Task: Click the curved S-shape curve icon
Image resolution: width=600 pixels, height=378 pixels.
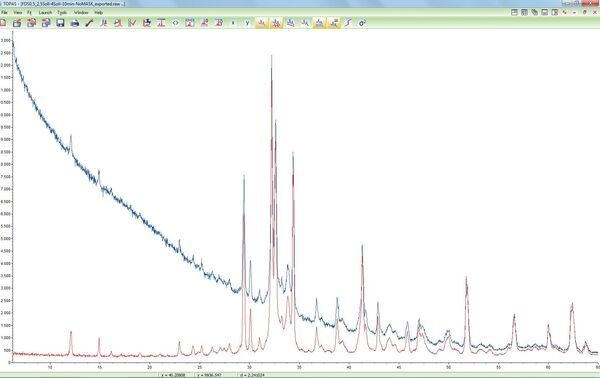Action: 348,23
